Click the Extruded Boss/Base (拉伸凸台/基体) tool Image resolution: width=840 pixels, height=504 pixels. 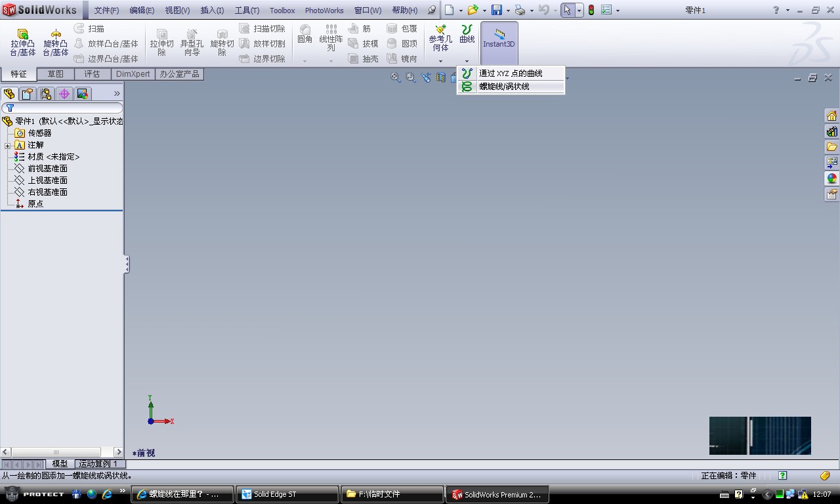click(23, 42)
